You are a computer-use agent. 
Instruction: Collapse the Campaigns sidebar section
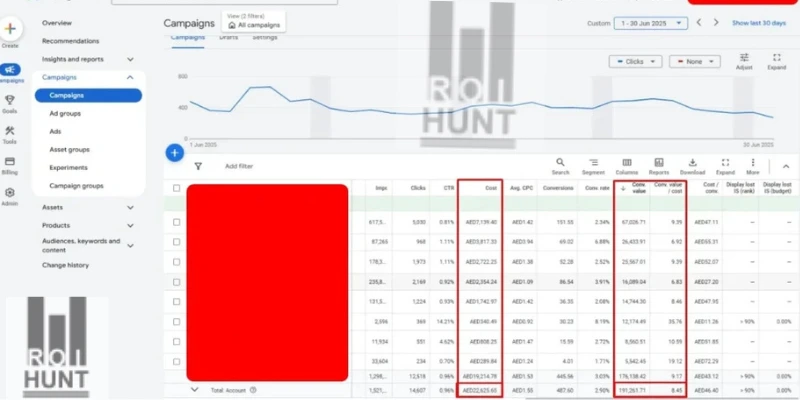[x=130, y=78]
